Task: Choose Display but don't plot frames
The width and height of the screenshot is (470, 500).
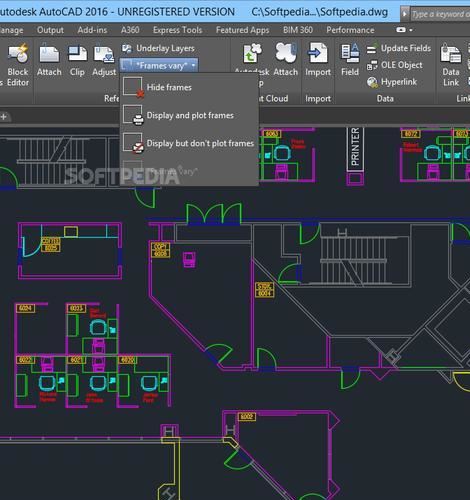Action: tap(189, 143)
